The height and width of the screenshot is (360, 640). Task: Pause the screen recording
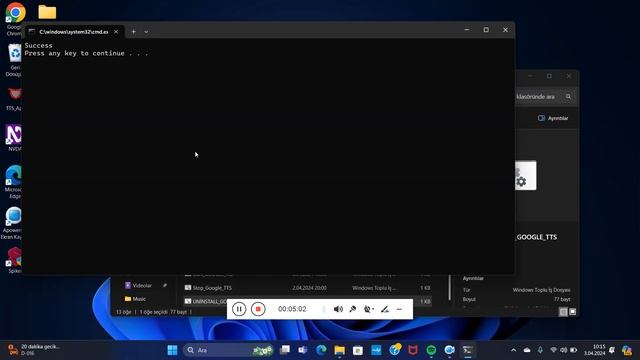[239, 309]
